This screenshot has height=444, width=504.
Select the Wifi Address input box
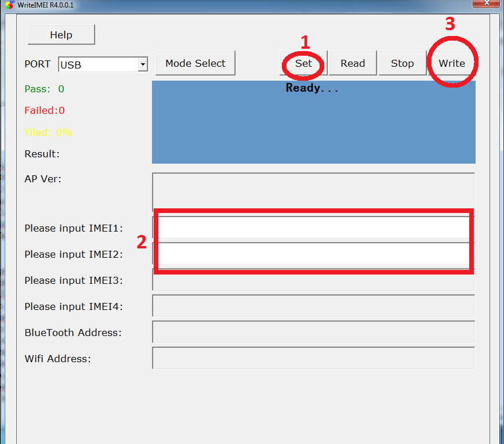tap(313, 358)
